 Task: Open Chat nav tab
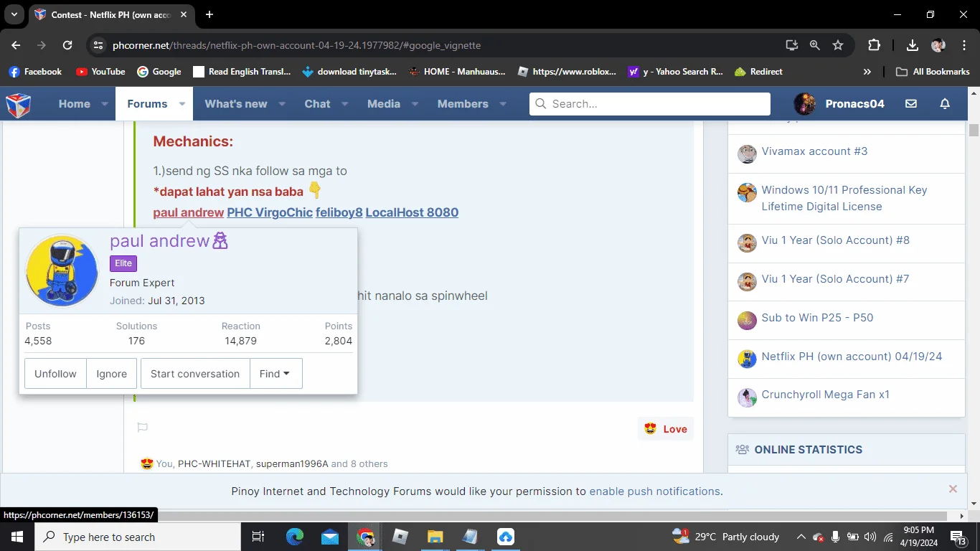(x=317, y=104)
